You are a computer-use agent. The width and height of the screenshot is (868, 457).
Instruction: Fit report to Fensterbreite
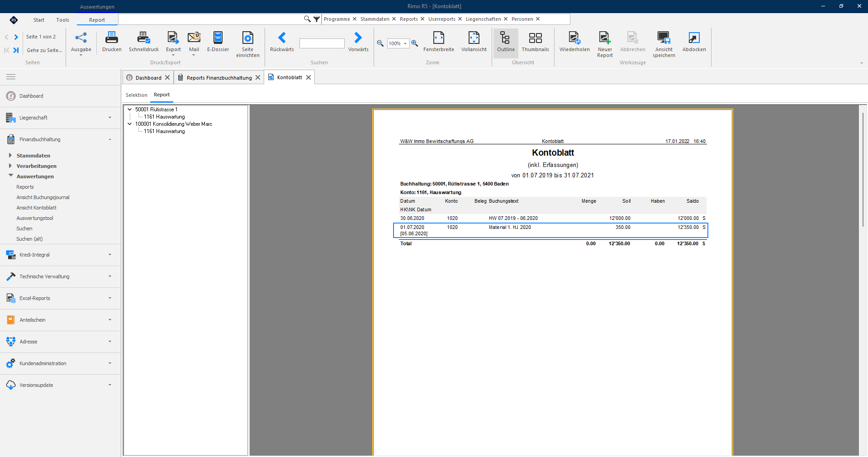pos(439,42)
